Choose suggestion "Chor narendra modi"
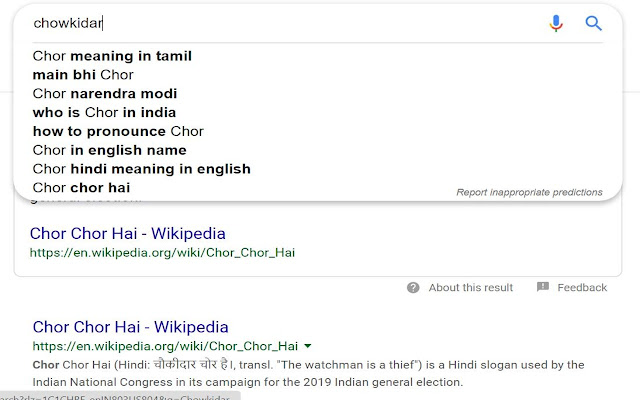The image size is (640, 400). (x=105, y=94)
